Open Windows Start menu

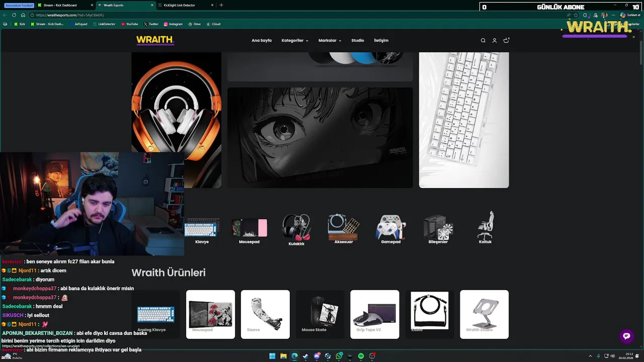tap(272, 356)
